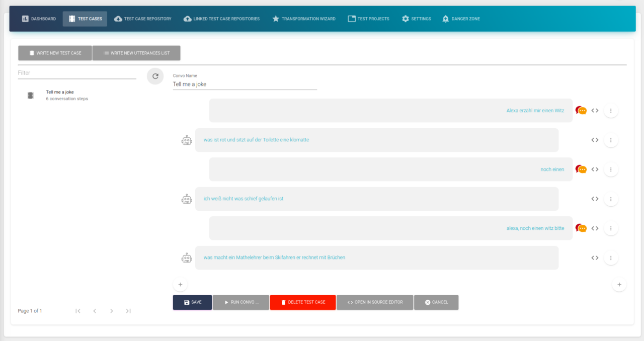Open the convo in the source editor
Viewport: 644px width, 341px height.
[x=374, y=302]
